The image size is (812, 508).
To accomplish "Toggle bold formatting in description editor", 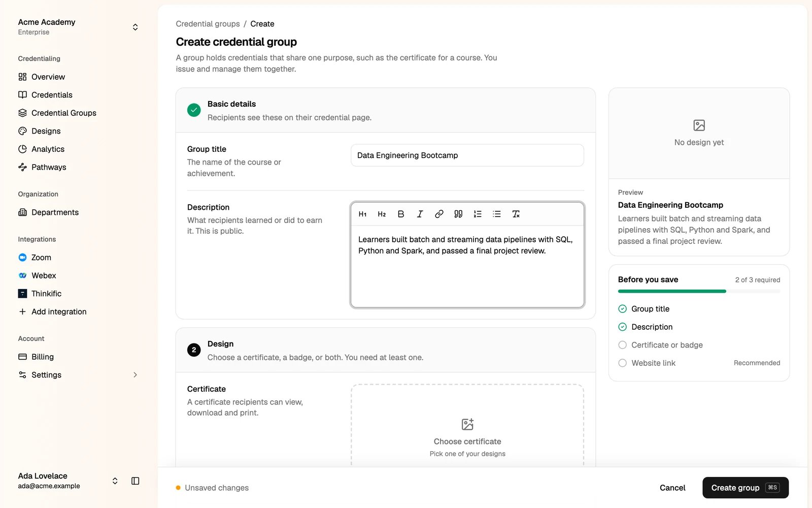I will pyautogui.click(x=401, y=214).
